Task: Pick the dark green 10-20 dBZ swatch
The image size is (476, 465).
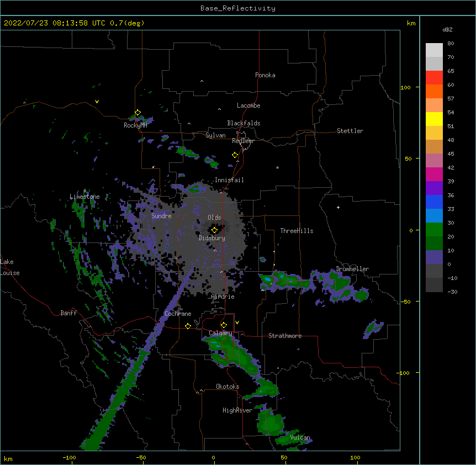Action: pyautogui.click(x=434, y=243)
